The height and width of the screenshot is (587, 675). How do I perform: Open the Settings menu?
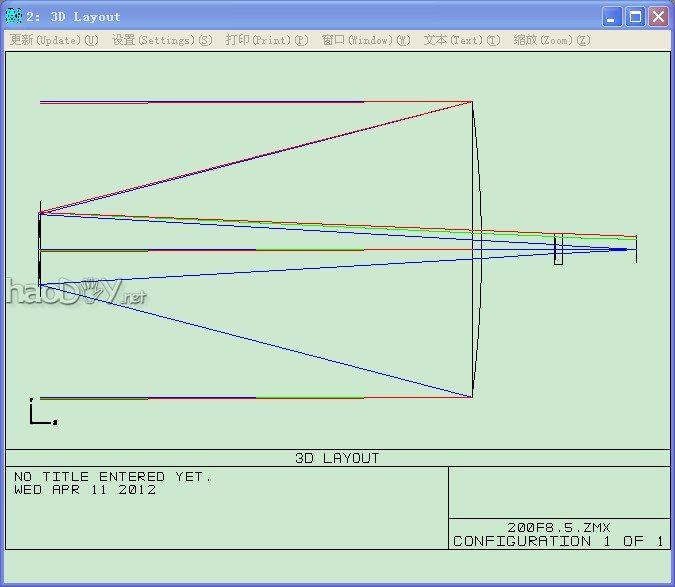point(162,40)
